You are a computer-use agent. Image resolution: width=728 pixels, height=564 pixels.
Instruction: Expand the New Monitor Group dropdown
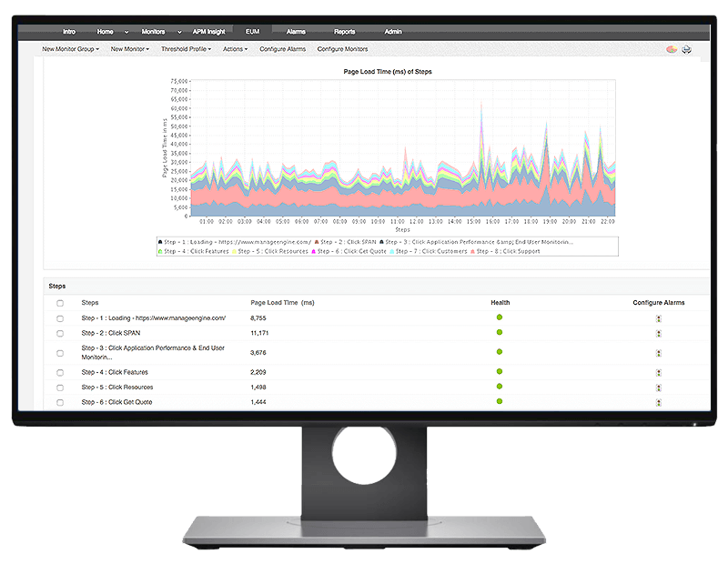click(x=71, y=49)
